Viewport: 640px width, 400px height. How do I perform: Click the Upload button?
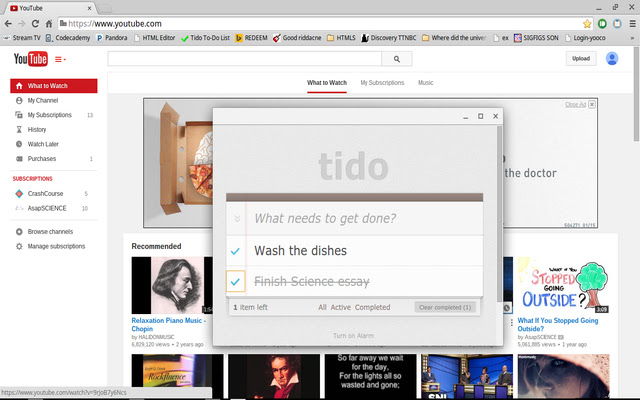(580, 58)
